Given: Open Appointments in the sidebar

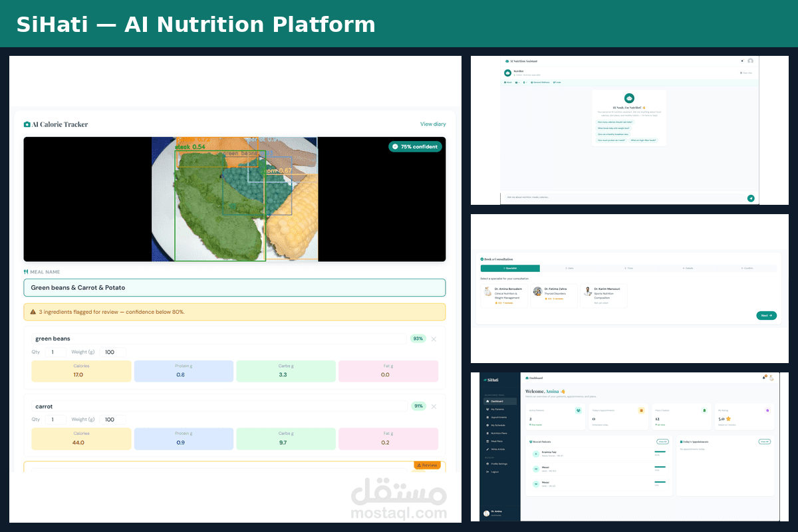Looking at the screenshot, I should coord(500,418).
